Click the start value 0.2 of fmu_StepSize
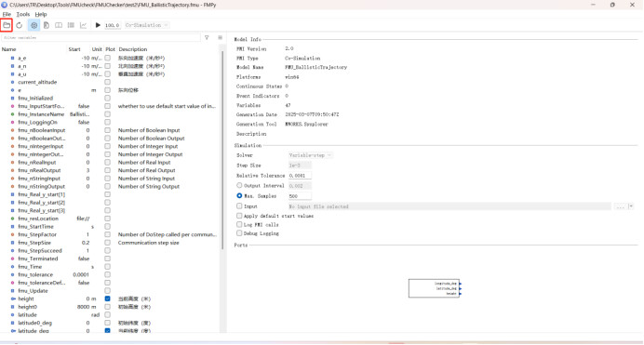 [x=86, y=243]
